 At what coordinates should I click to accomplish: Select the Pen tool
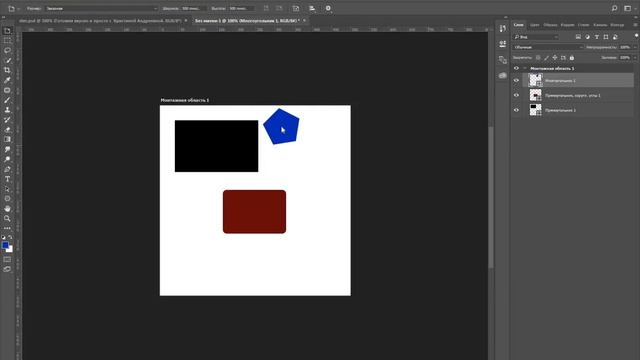point(7,169)
